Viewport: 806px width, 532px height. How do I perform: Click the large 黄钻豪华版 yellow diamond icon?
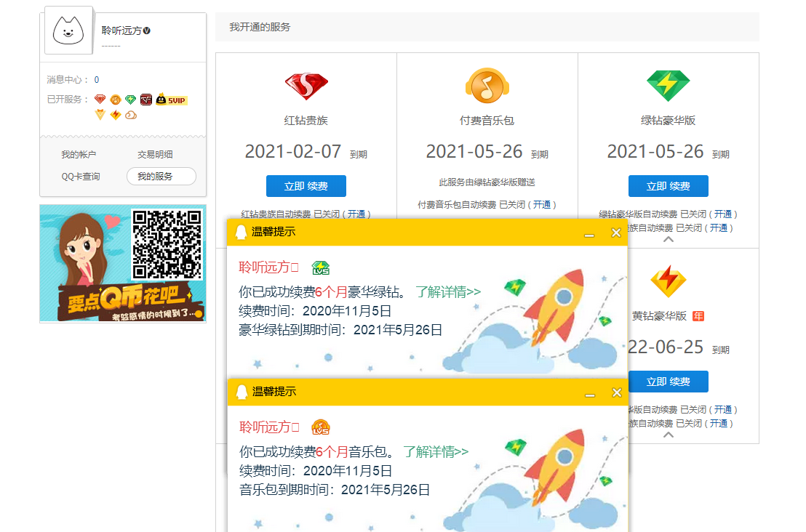point(669,281)
